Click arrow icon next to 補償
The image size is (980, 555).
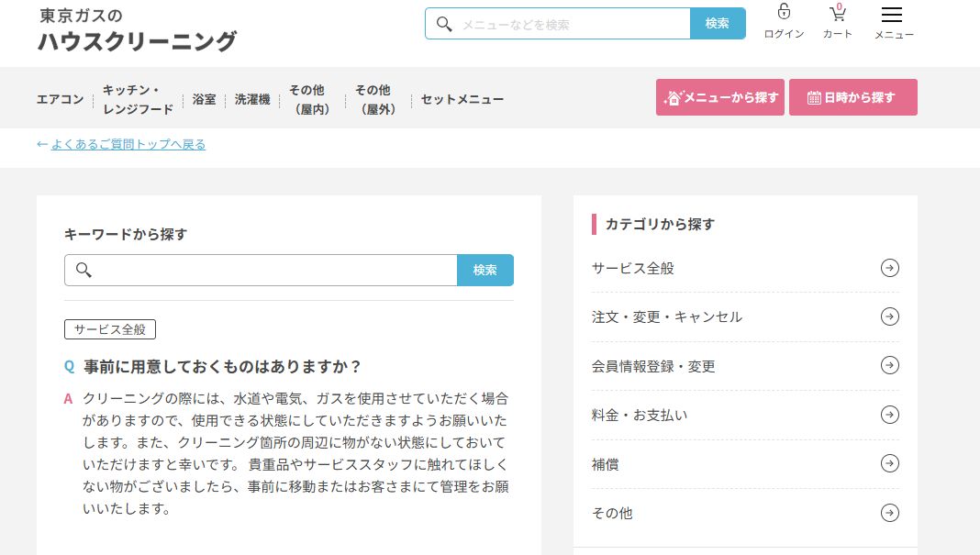point(889,463)
